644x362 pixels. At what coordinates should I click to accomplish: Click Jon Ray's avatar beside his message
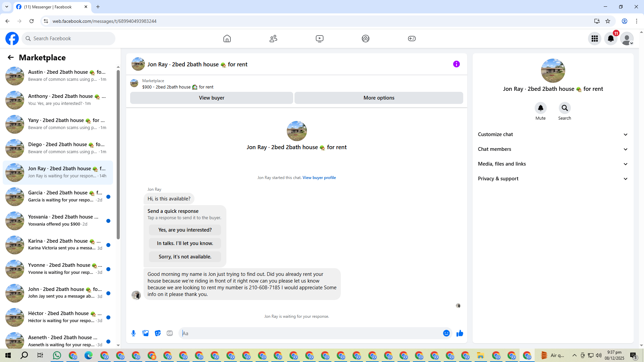coord(136,295)
